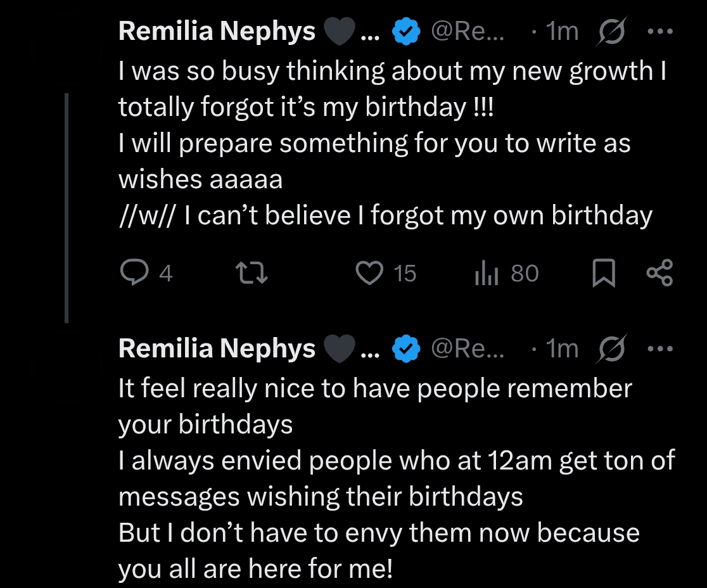The image size is (707, 588).
Task: Open the tweet about forgetting my birthday
Action: [x=380, y=143]
